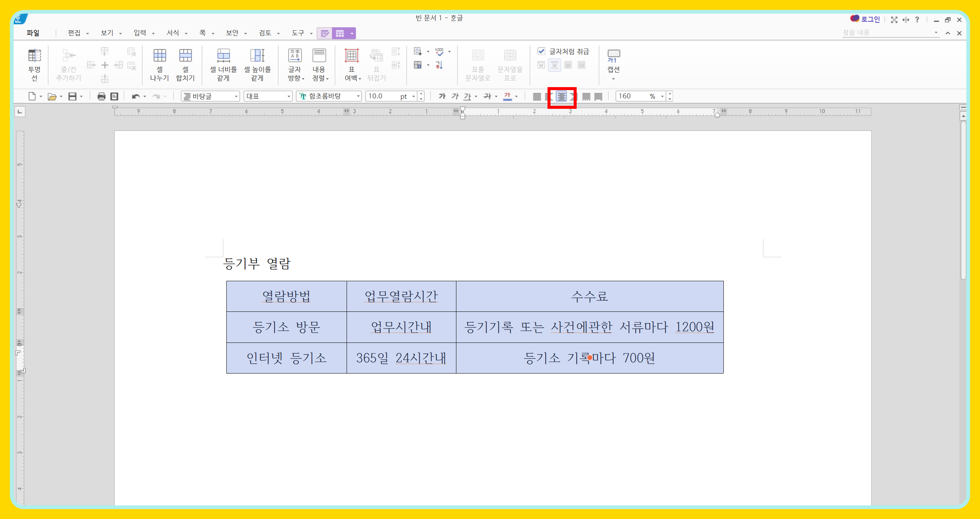Click 셀 높이를 같게 icon
Screen dimensions: 980x519
tap(257, 56)
